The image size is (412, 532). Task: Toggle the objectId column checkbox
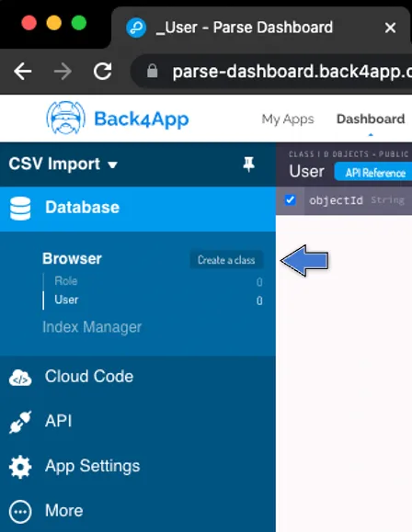[x=290, y=199]
